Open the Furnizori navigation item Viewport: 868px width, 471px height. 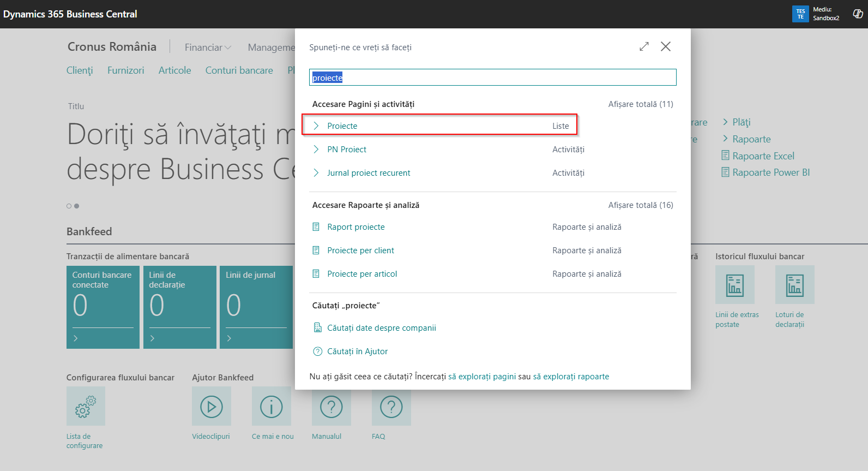click(125, 70)
